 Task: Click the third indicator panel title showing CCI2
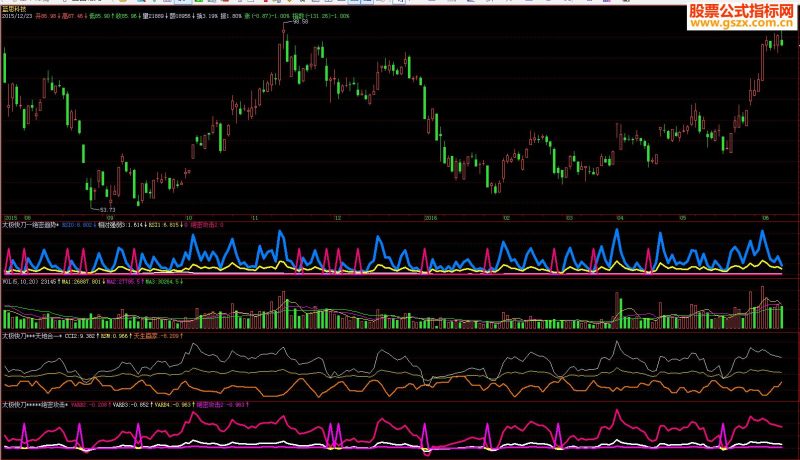point(32,336)
